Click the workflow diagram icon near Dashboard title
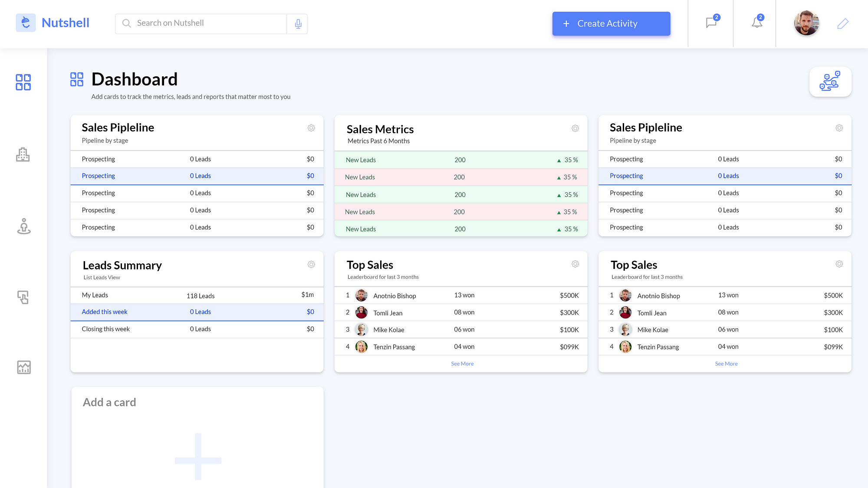Screen dimensions: 868x488 pos(830,82)
